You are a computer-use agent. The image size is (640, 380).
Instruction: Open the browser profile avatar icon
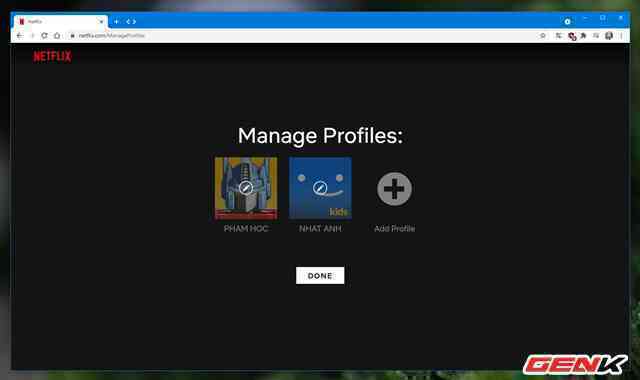point(609,36)
